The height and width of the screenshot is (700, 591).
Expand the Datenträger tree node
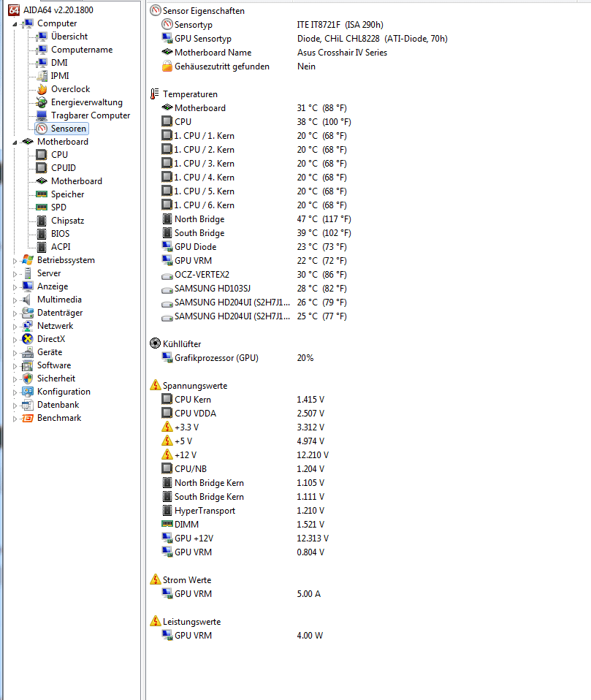tap(15, 313)
